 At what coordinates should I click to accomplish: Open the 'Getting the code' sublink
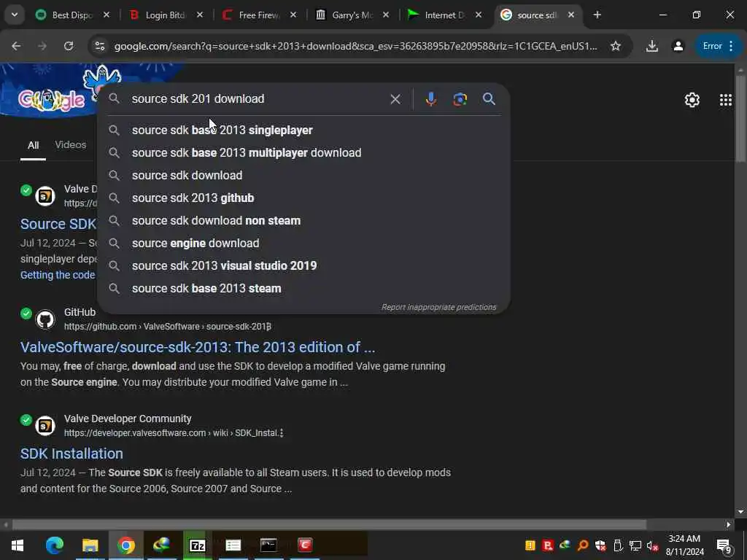point(58,275)
